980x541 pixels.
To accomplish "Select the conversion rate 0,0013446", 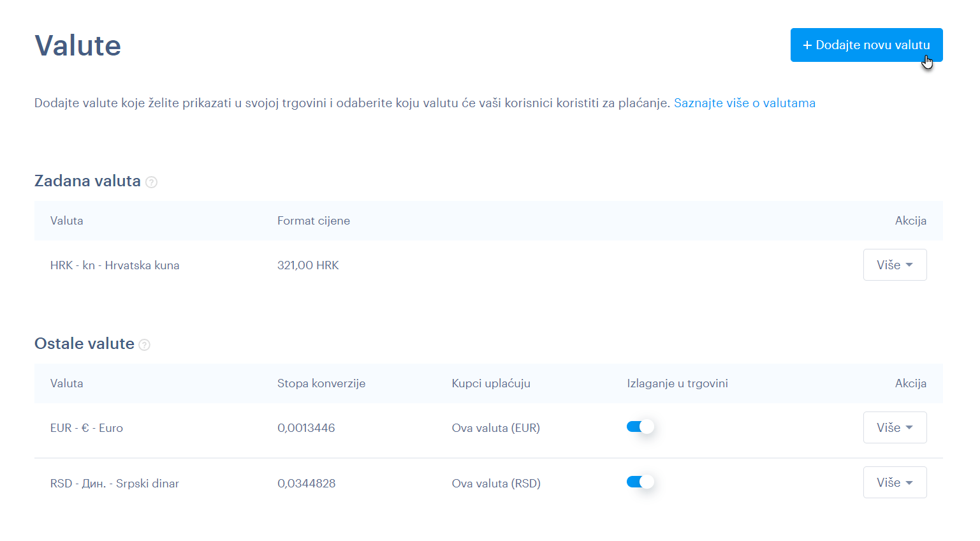I will click(x=306, y=428).
